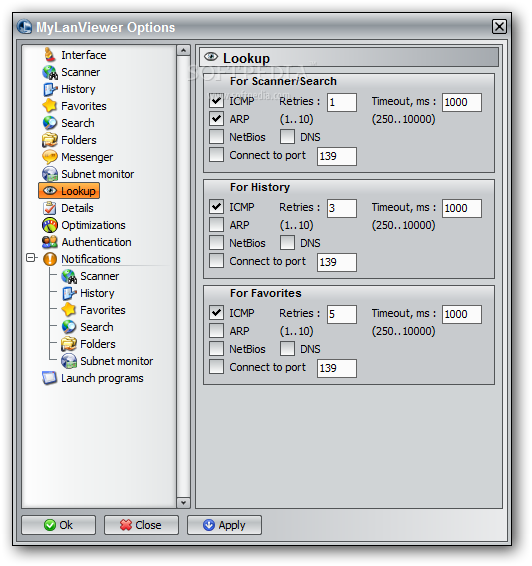Click Timeout field in For Favorites
This screenshot has height=566, width=532.
point(462,314)
